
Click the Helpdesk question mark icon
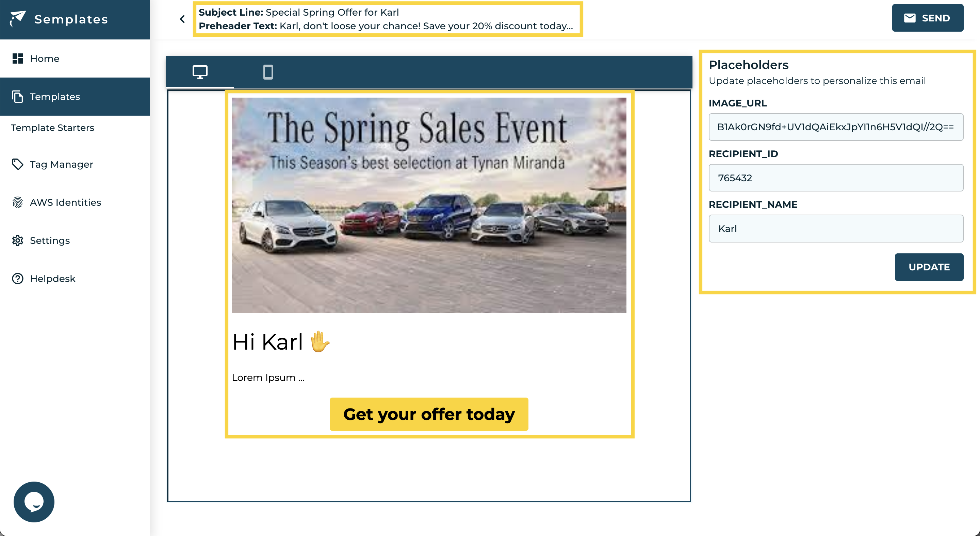coord(17,279)
